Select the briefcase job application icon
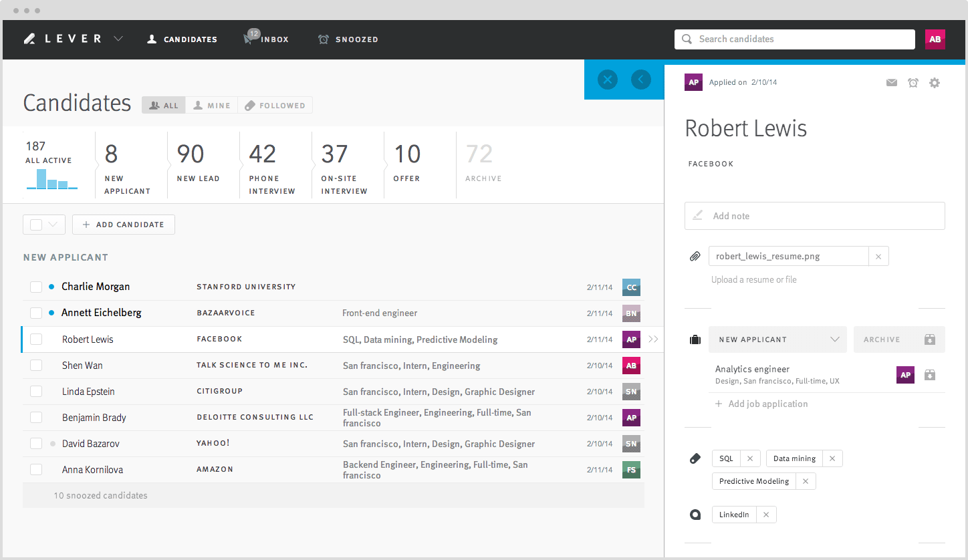 pos(695,339)
